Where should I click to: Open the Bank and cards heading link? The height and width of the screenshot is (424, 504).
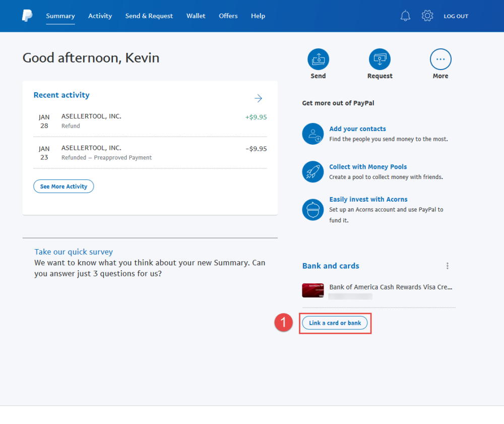331,266
